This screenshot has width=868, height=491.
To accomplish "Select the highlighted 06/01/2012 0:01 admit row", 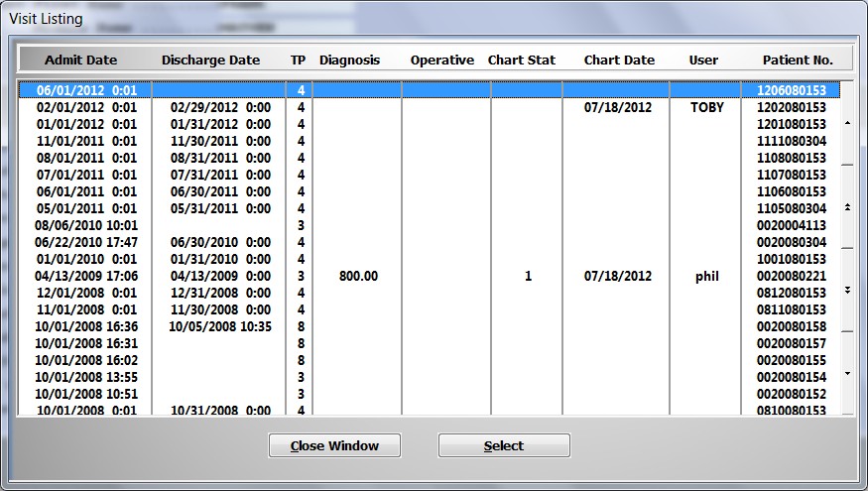I will [429, 90].
